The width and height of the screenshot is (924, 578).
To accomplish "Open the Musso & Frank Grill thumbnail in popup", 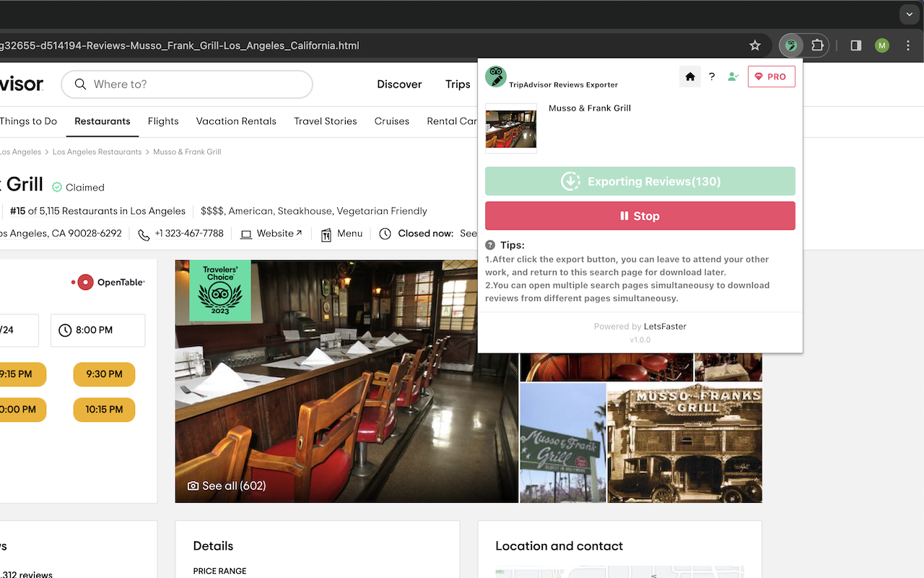I will point(511,128).
